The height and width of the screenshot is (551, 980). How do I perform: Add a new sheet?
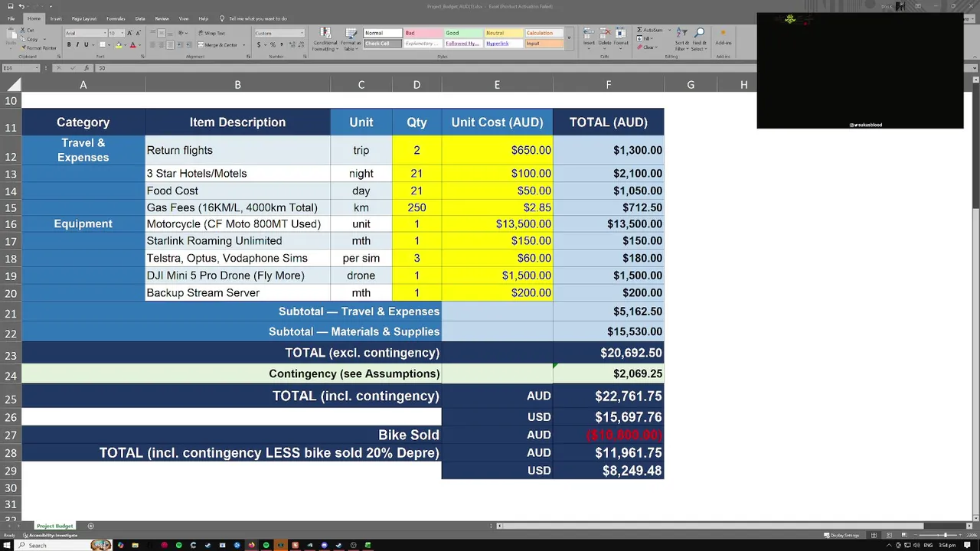point(90,526)
